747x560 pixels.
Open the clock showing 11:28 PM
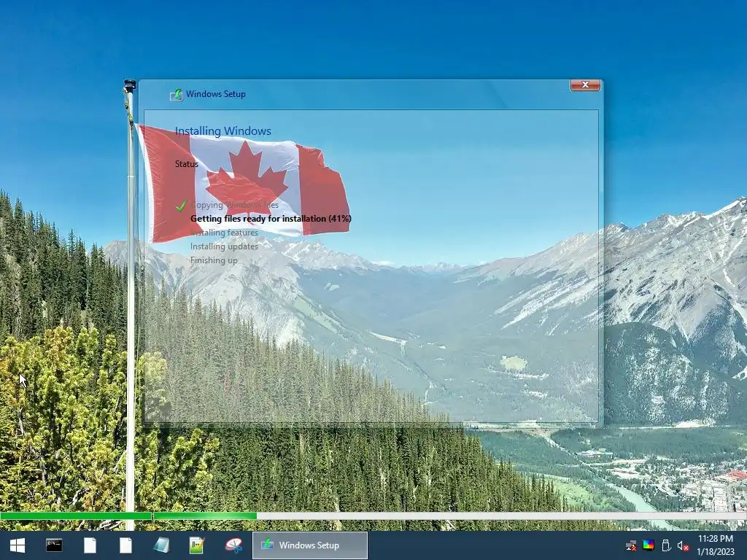tap(715, 545)
